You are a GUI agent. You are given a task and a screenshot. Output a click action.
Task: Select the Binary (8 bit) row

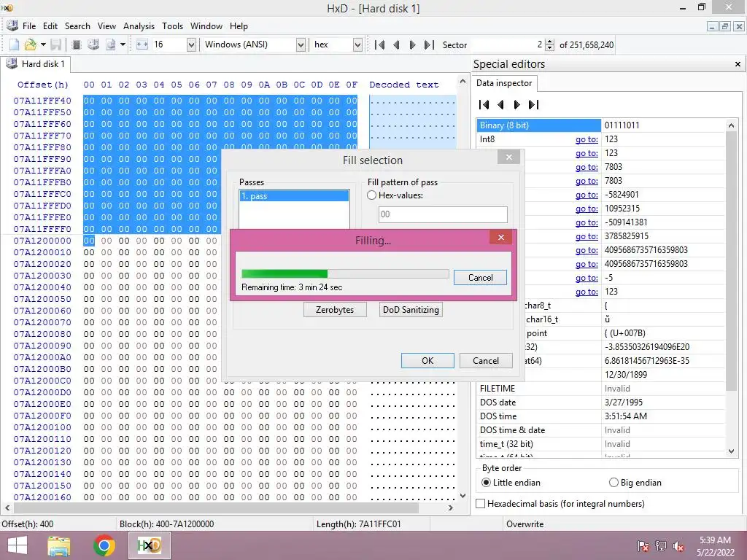click(x=601, y=125)
